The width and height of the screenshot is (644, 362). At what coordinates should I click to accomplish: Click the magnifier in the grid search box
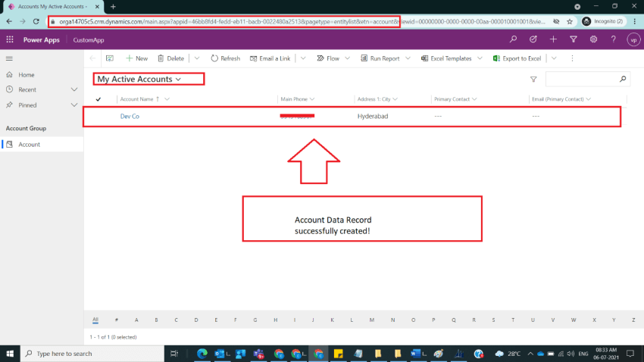point(623,79)
